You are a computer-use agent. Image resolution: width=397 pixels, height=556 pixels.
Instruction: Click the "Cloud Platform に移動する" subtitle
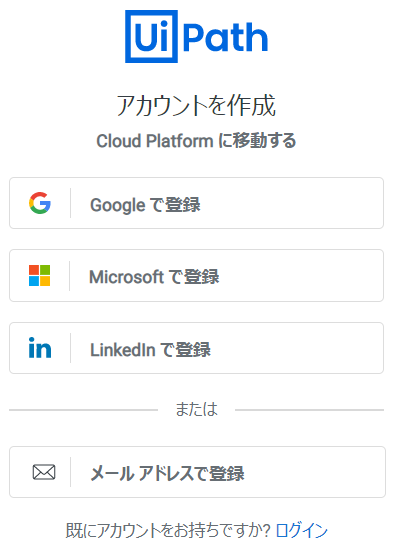(196, 141)
